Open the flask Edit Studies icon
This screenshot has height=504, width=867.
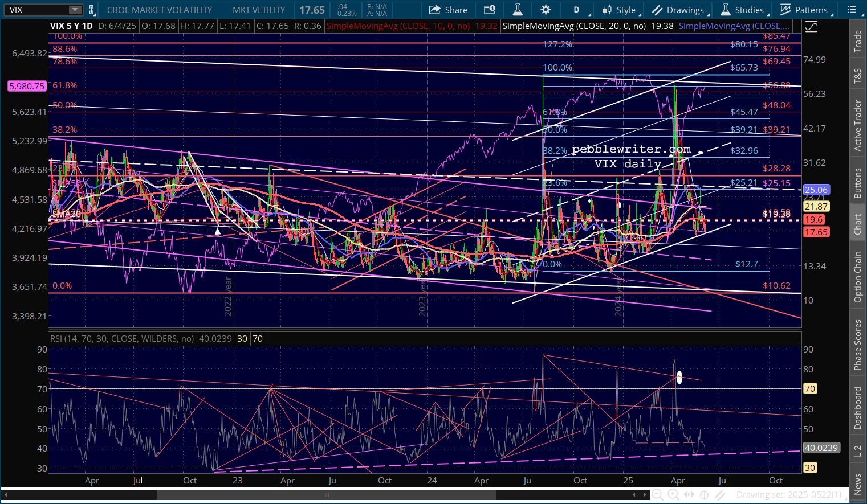pos(518,10)
